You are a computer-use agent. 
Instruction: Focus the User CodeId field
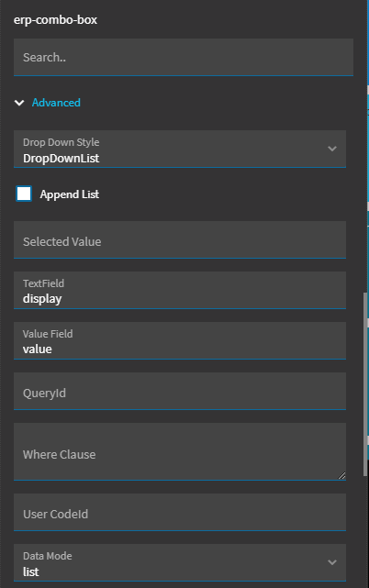(180, 512)
